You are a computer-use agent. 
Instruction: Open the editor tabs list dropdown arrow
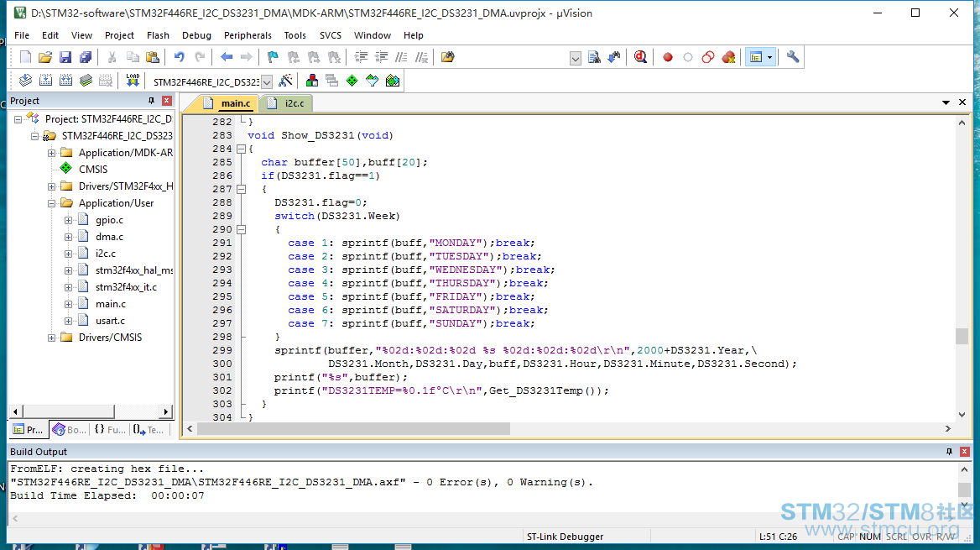pos(946,102)
